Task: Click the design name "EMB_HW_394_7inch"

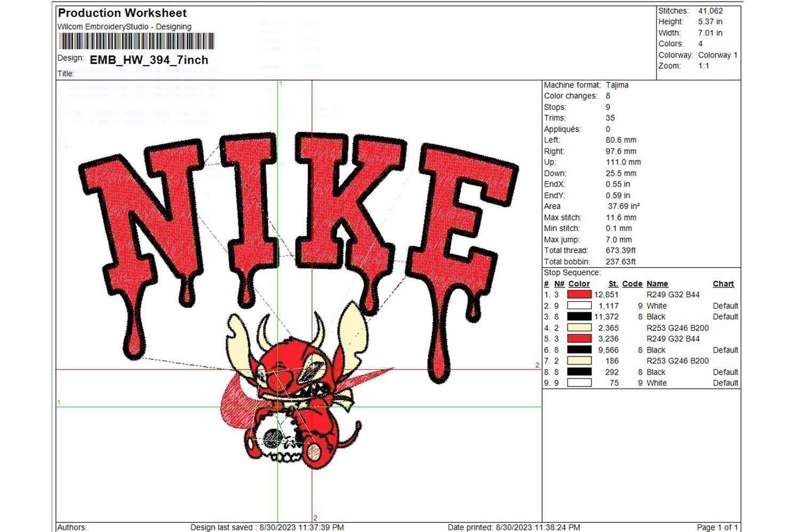Action: [x=149, y=60]
